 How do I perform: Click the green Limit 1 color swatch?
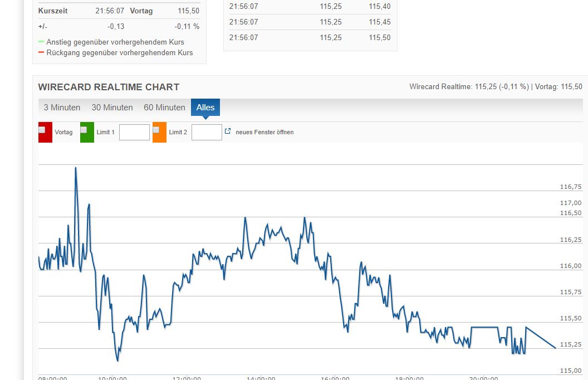point(88,133)
